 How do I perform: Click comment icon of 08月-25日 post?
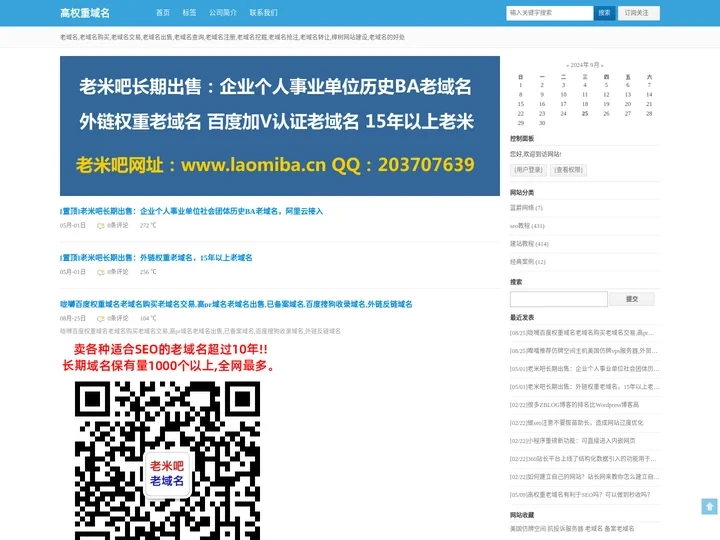click(x=101, y=318)
